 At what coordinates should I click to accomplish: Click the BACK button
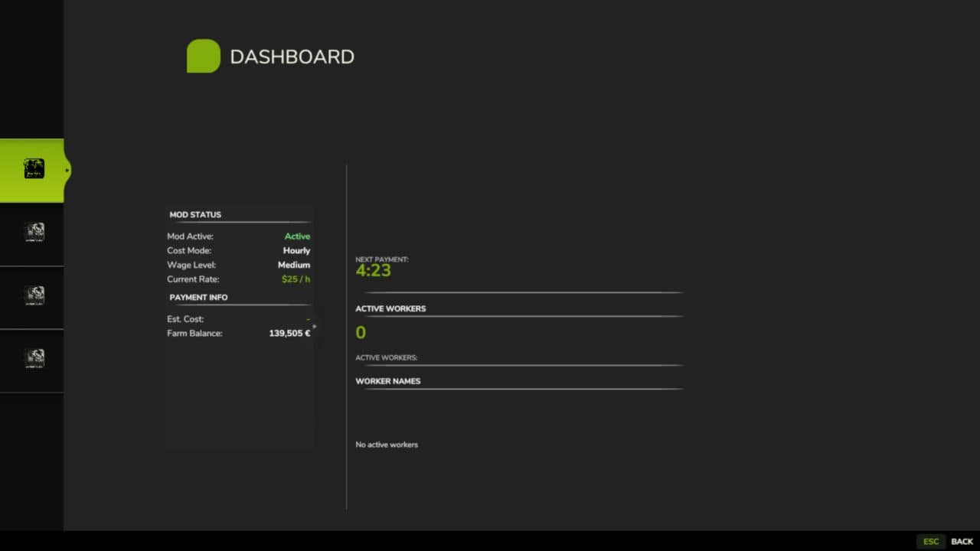[x=960, y=541]
